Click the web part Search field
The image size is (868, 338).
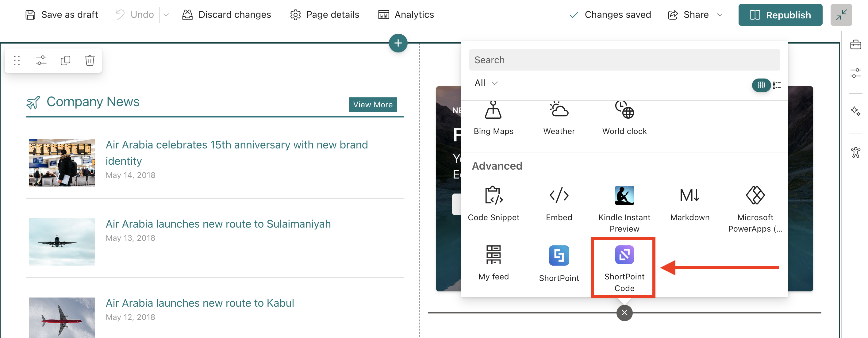624,60
